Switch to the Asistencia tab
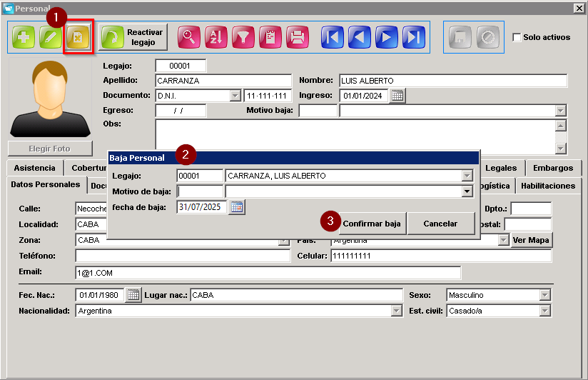Screen dimensions: 588x380 34,168
